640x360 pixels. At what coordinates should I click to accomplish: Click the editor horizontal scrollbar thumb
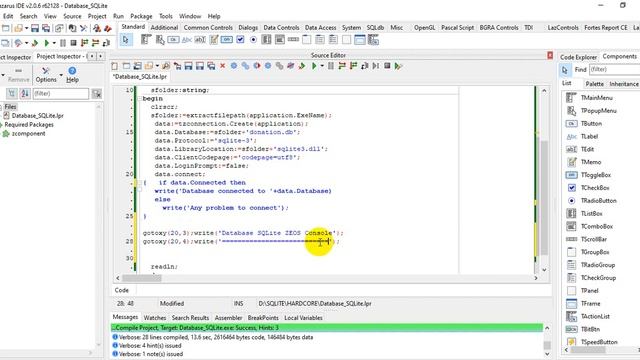click(x=142, y=278)
